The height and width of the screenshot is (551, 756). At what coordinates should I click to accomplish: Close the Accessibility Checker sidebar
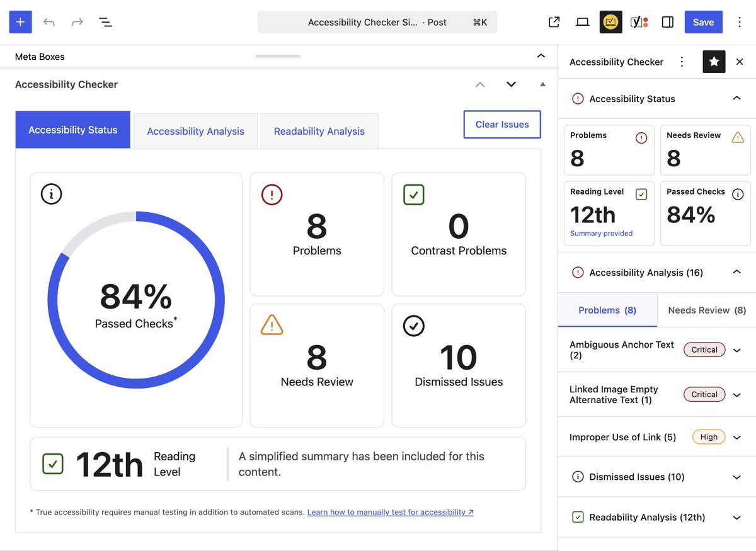tap(740, 62)
